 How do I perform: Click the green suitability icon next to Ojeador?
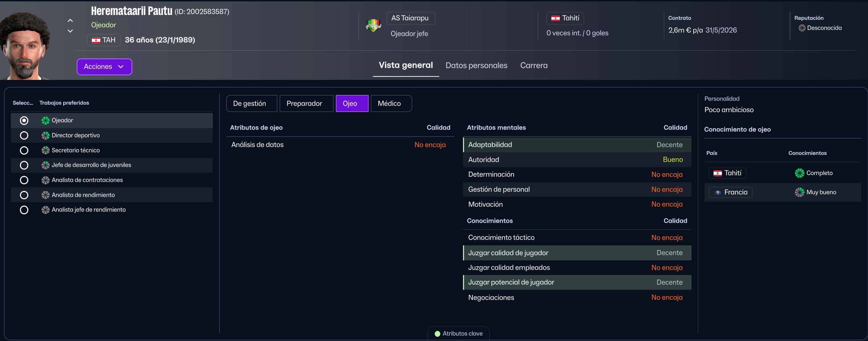(x=45, y=120)
